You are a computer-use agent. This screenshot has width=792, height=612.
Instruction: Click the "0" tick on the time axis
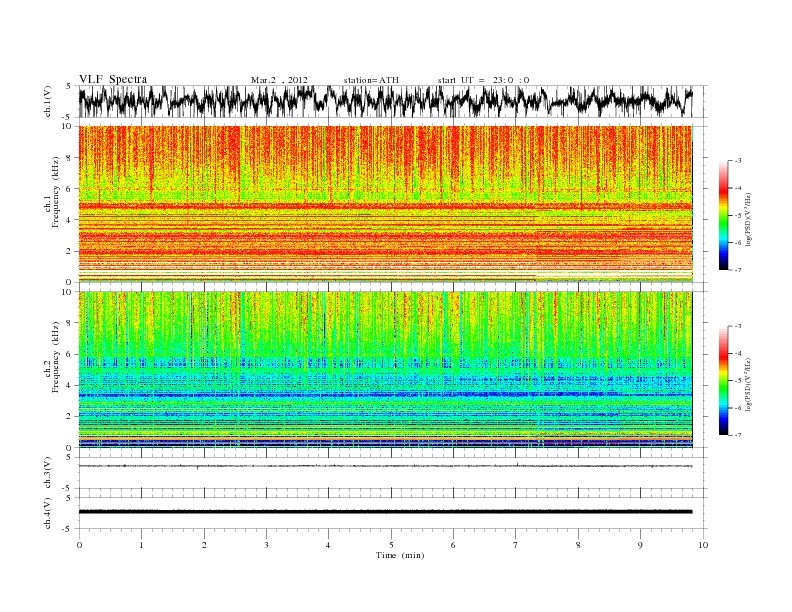[79, 545]
